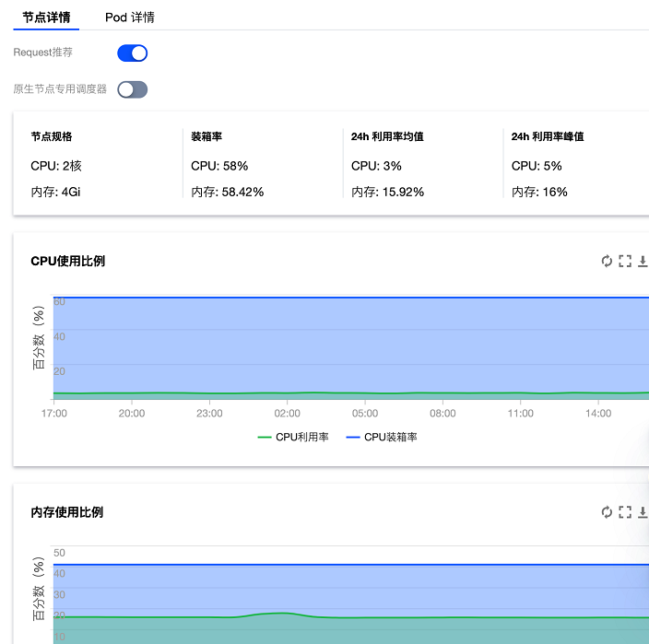Viewport: 649px width, 644px height.
Task: Click the 02:00 tick on CPU chart axis
Action: (x=288, y=414)
